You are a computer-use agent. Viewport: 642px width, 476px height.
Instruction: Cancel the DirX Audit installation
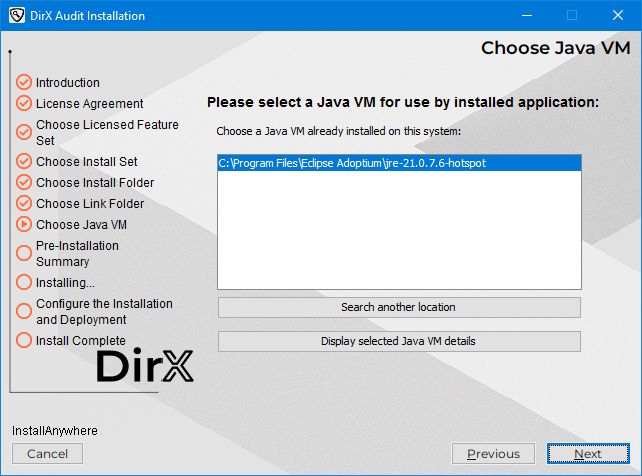click(x=47, y=454)
